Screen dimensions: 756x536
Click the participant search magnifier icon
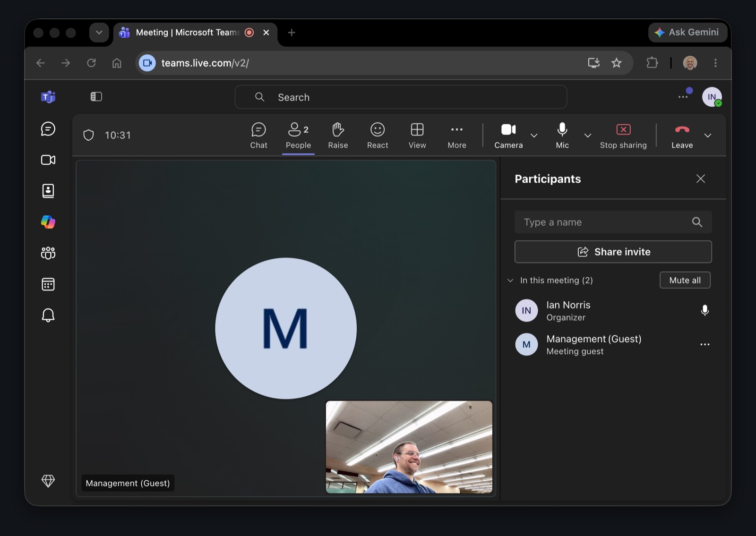click(x=697, y=222)
